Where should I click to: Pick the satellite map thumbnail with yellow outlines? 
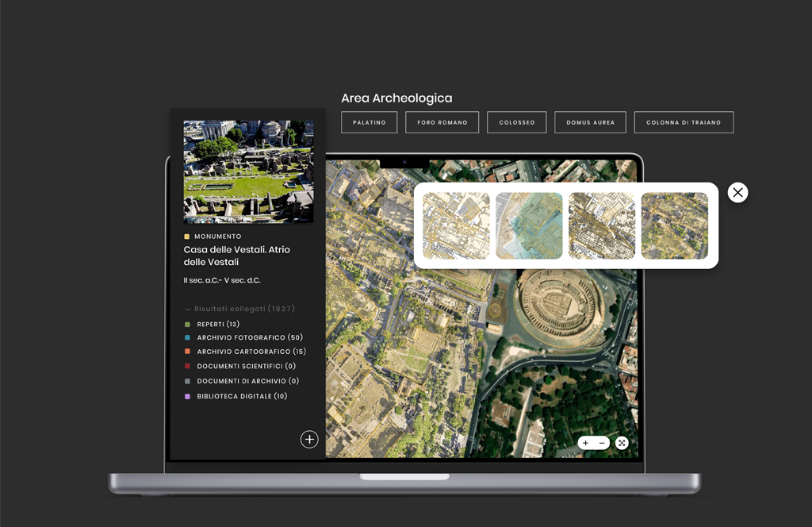(x=674, y=225)
